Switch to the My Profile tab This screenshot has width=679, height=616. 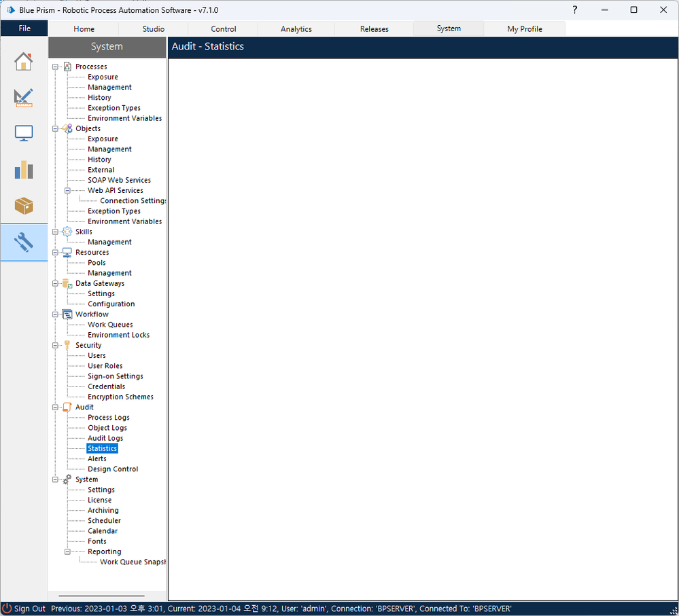point(525,29)
